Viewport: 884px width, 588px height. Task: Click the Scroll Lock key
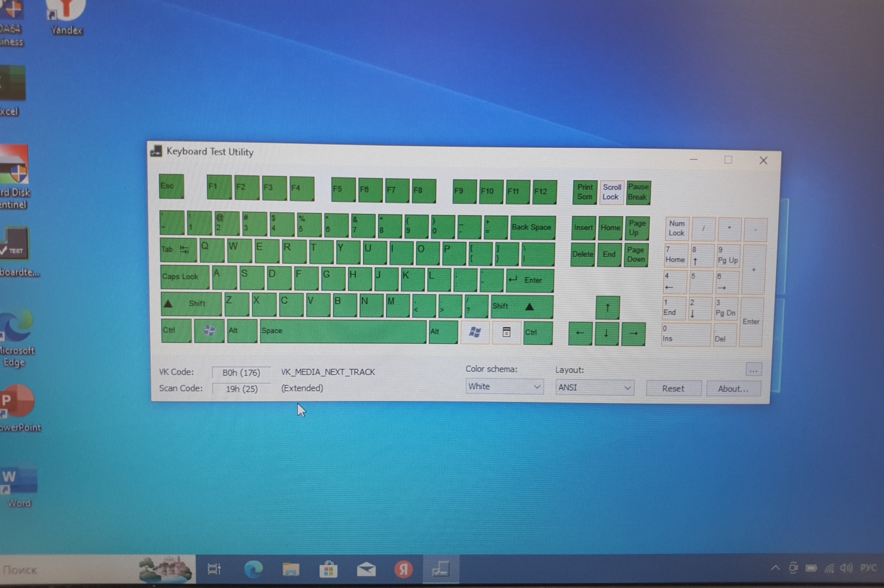[x=611, y=192]
